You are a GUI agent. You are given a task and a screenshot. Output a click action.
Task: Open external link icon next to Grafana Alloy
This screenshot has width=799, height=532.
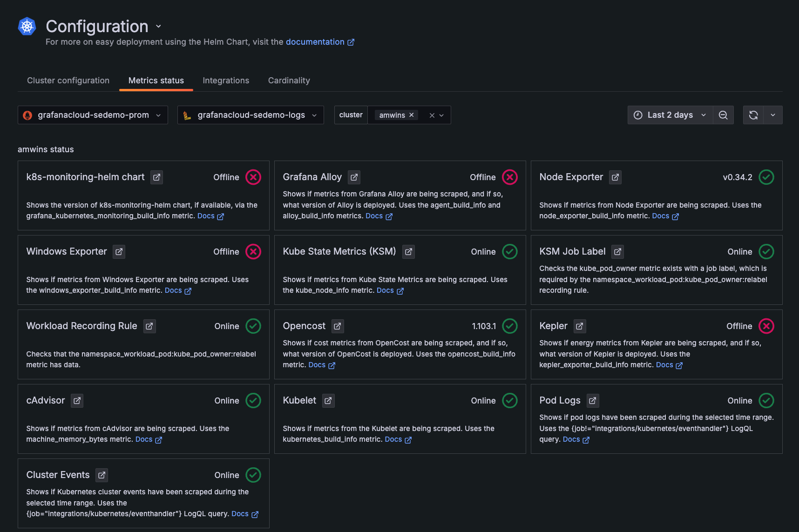pyautogui.click(x=354, y=177)
